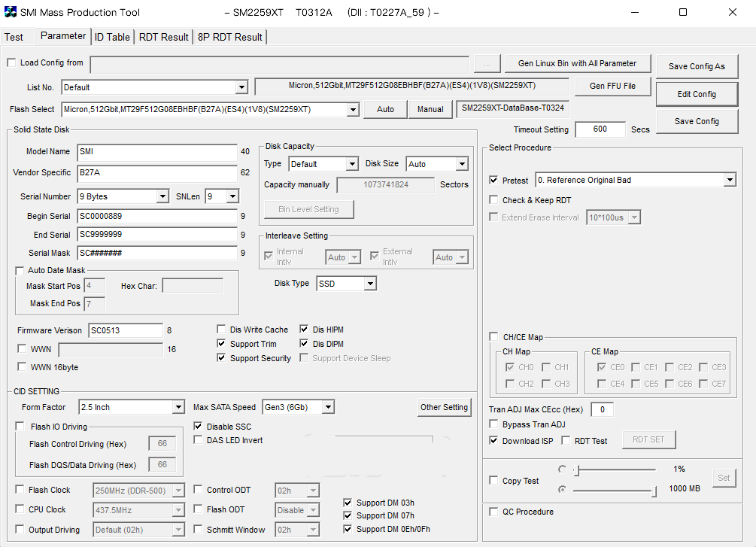This screenshot has height=547, width=756.
Task: Enable the Output Driving checkbox
Action: 20,529
